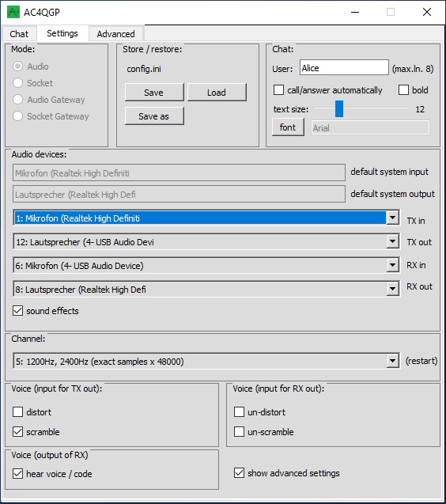Open the Channel frequency dropdown
The height and width of the screenshot is (504, 446).
392,361
